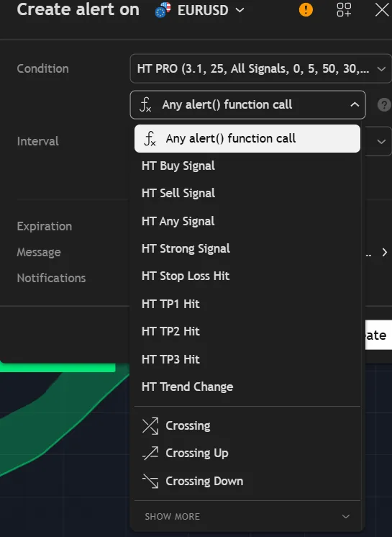Click the Condition label
This screenshot has height=537, width=392.
click(x=42, y=68)
